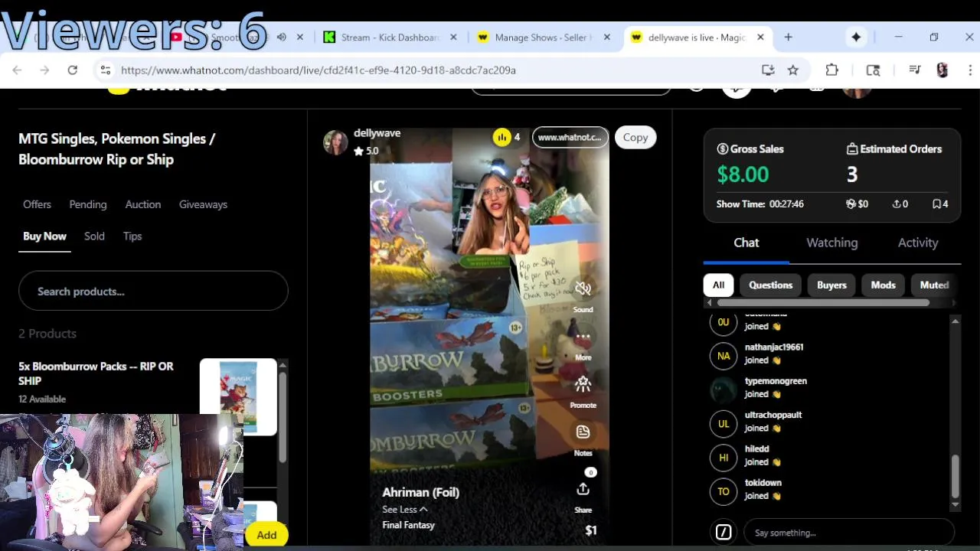Open the Tips tab
Image resolution: width=980 pixels, height=551 pixels.
tap(132, 236)
